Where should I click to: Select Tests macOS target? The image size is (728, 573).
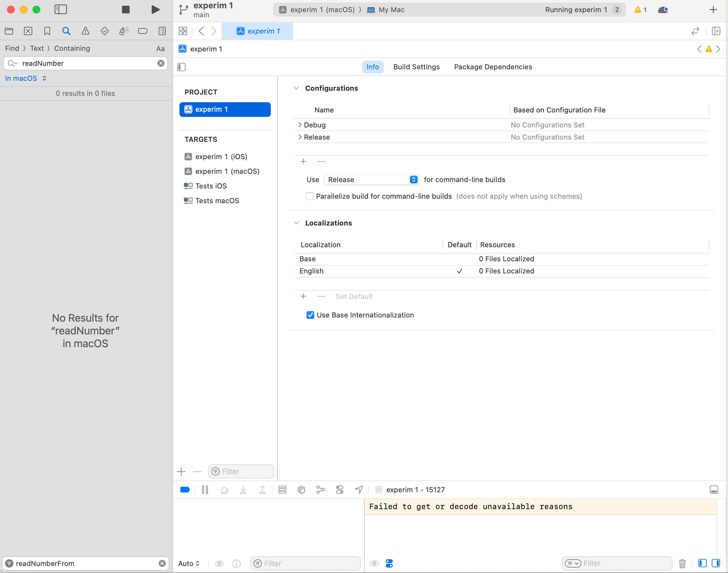tap(211, 201)
